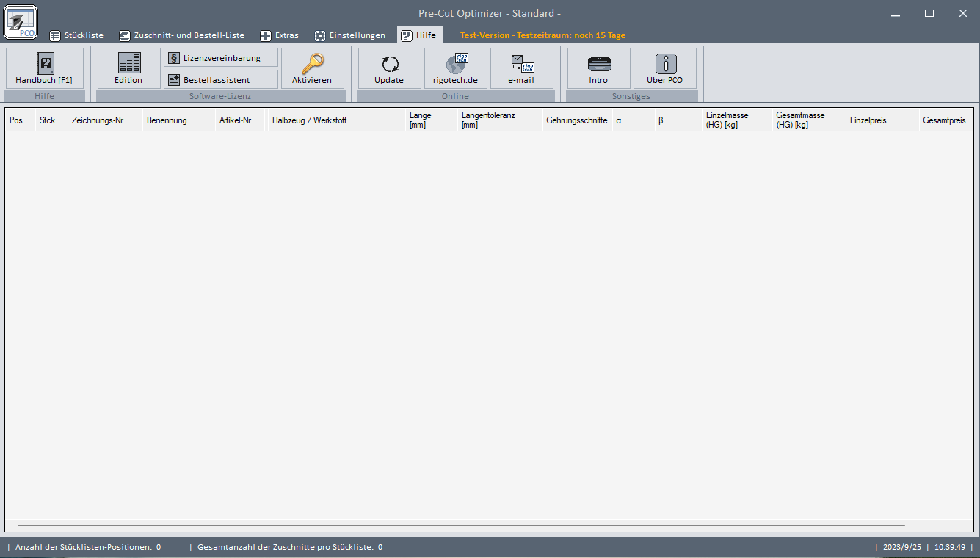Image resolution: width=980 pixels, height=558 pixels.
Task: Click the Länge [mm] column header
Action: [x=432, y=120]
